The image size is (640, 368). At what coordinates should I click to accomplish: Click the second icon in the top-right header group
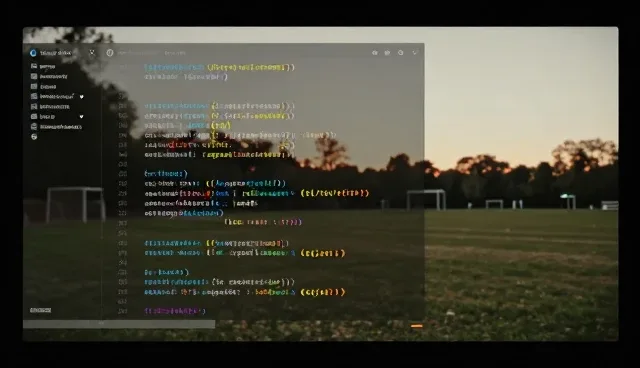coord(387,53)
